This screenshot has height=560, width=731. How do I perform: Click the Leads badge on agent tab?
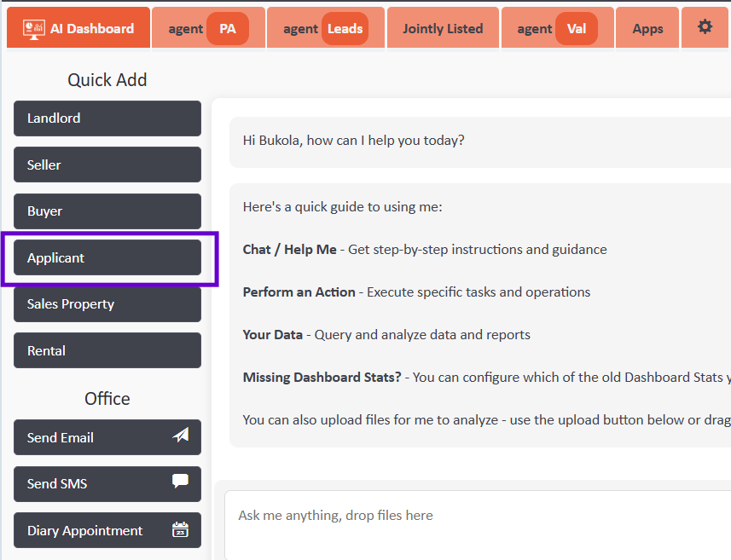click(345, 28)
